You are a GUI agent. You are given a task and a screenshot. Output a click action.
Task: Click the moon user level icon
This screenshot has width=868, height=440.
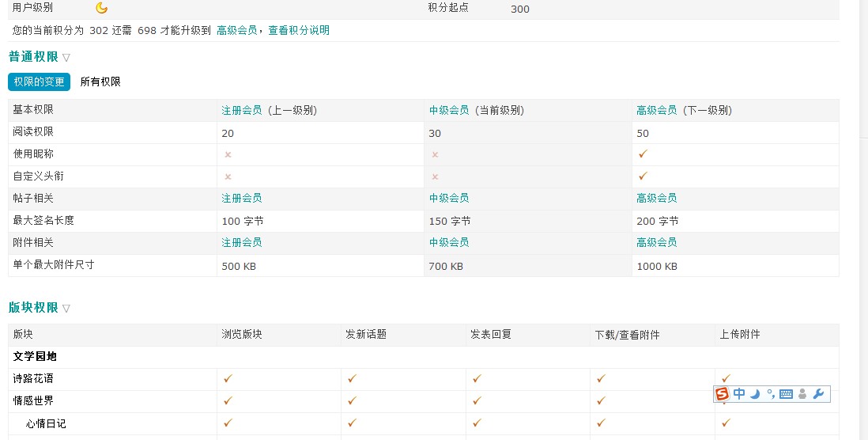[101, 8]
